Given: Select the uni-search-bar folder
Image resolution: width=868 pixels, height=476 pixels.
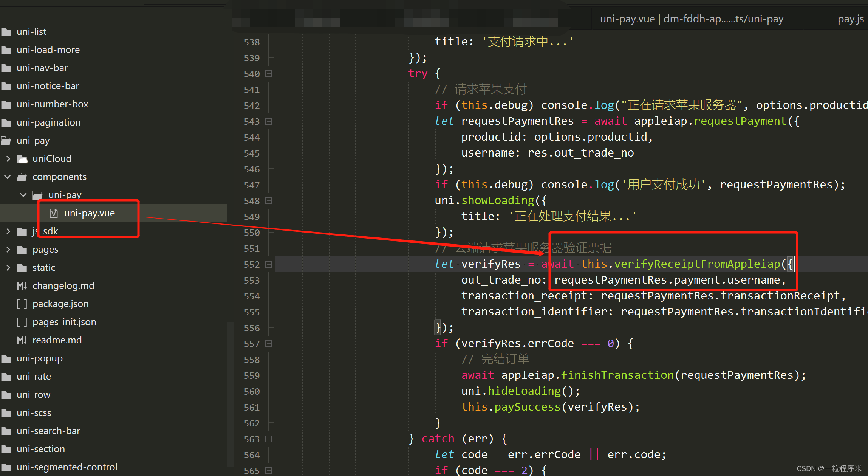Looking at the screenshot, I should coord(48,431).
